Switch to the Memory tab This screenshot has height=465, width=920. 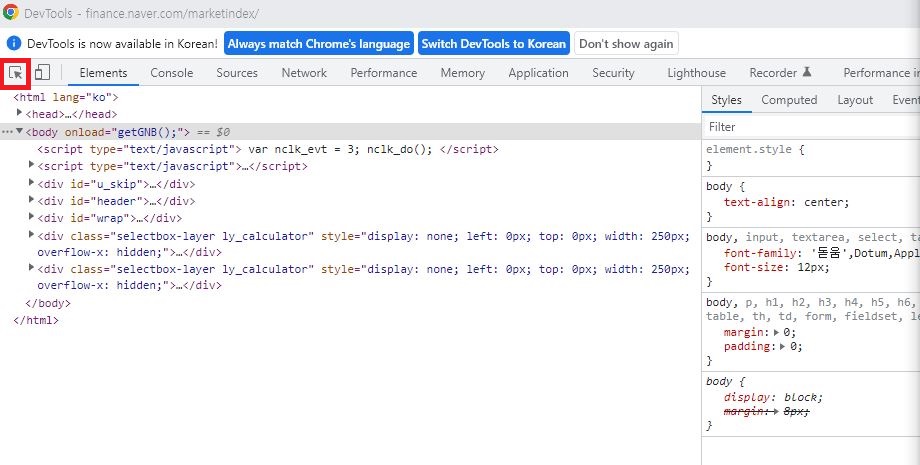coord(462,73)
